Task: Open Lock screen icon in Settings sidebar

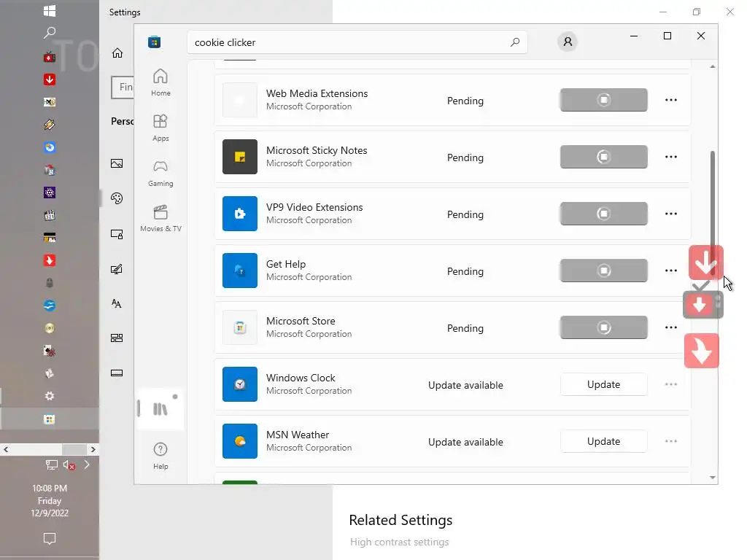Action: pos(117,234)
